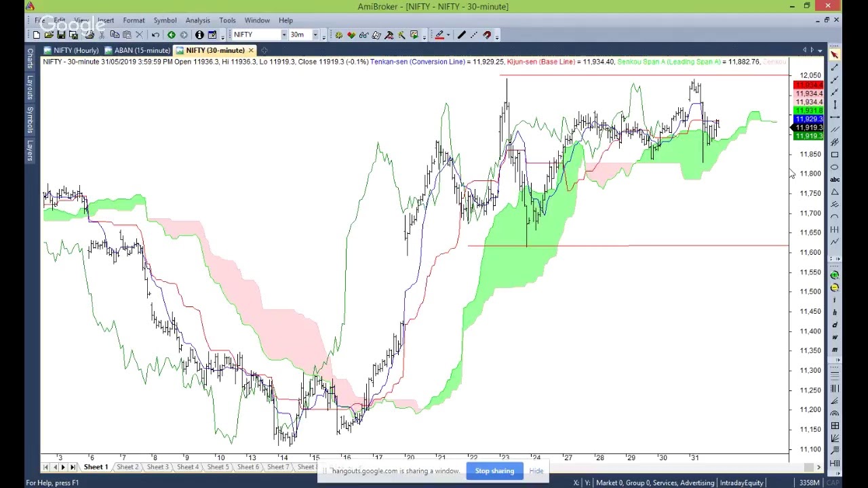This screenshot has width=868, height=488.
Task: Click the red magnet snap icon
Action: 487,35
